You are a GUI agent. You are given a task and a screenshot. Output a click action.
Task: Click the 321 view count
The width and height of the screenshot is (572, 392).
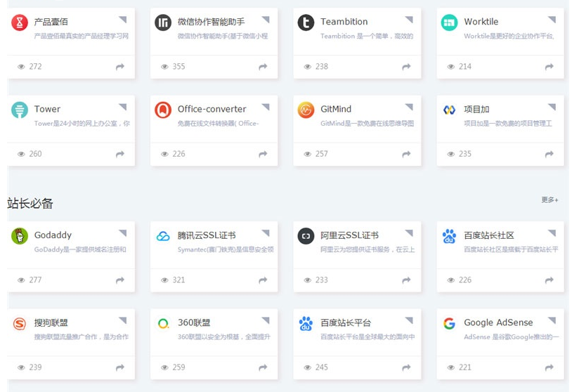point(178,280)
